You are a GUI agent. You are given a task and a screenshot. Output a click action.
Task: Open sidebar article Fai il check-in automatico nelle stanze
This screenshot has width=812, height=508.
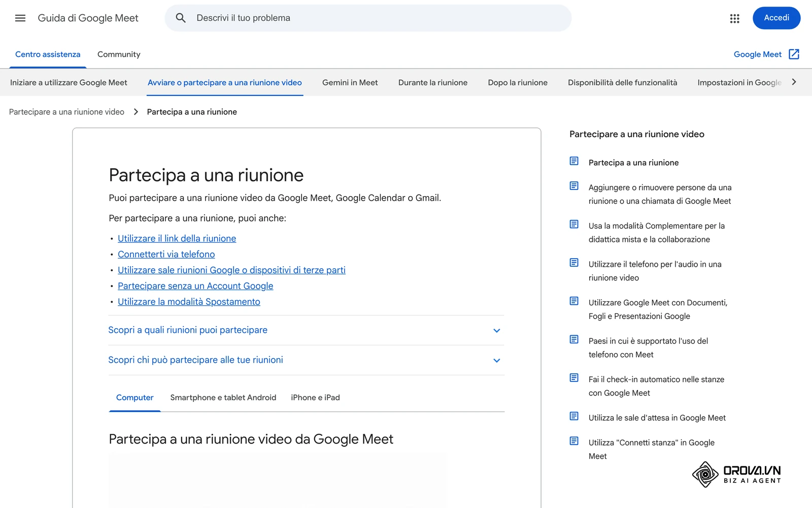pyautogui.click(x=656, y=386)
